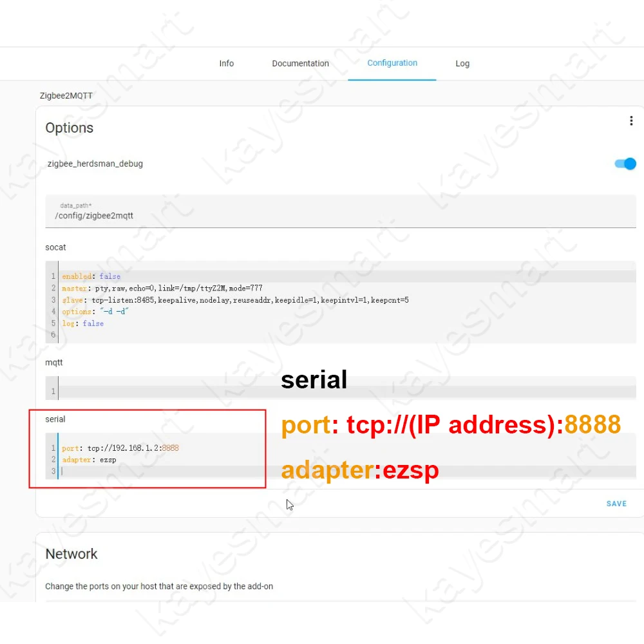644x644 pixels.
Task: Place cursor on serial editor line 3
Action: tap(162, 471)
